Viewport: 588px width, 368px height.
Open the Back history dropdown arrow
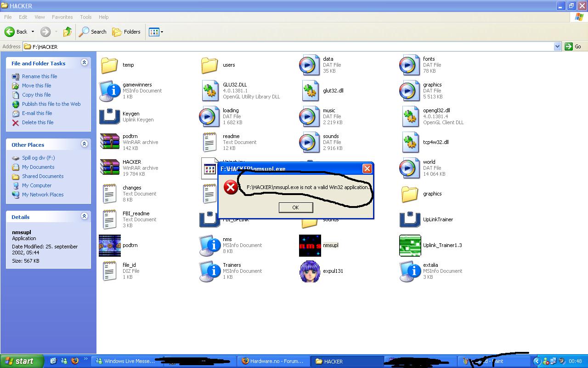(33, 32)
